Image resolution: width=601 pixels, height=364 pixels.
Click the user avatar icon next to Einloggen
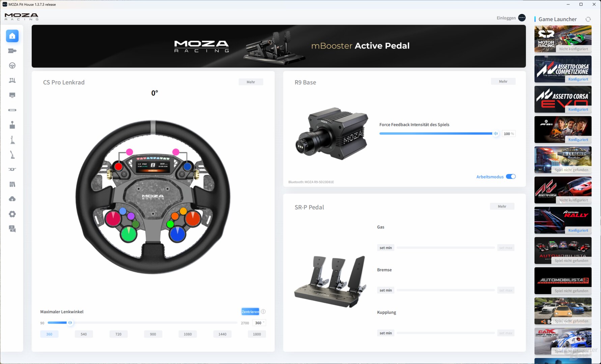click(x=522, y=18)
